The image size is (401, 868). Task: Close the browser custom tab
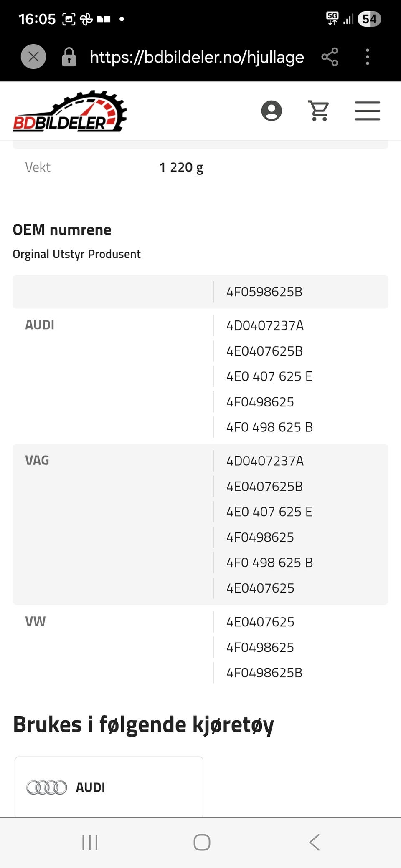[33, 56]
